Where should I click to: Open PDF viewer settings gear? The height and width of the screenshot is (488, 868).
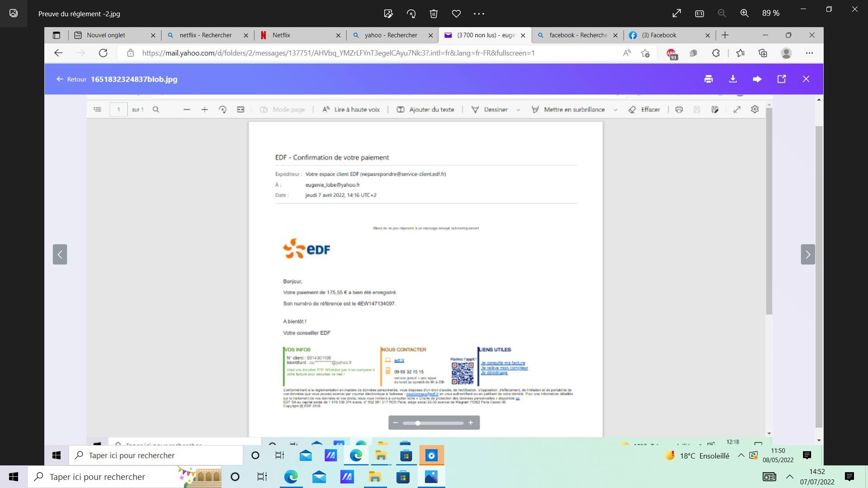point(755,109)
